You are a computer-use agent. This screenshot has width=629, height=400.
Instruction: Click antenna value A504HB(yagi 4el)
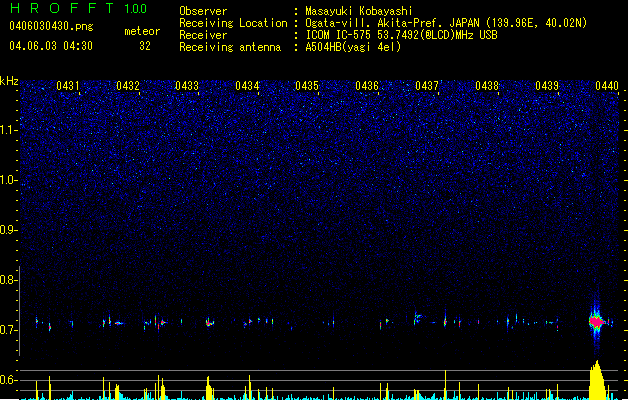click(353, 47)
